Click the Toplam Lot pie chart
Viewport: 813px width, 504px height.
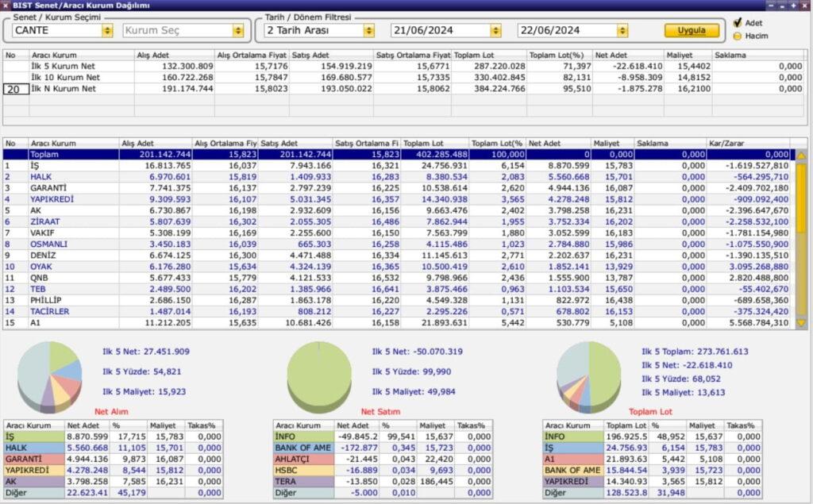point(589,376)
